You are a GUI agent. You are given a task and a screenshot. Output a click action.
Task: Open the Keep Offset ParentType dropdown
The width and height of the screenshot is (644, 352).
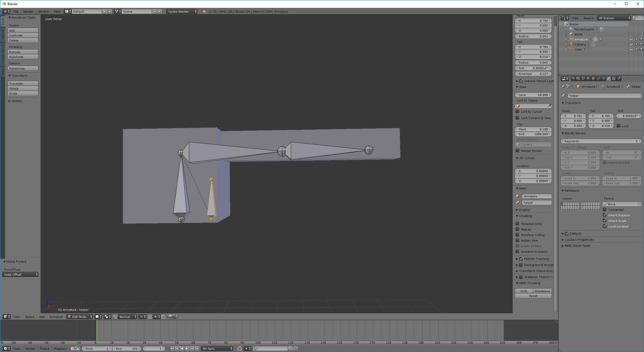tap(20, 274)
